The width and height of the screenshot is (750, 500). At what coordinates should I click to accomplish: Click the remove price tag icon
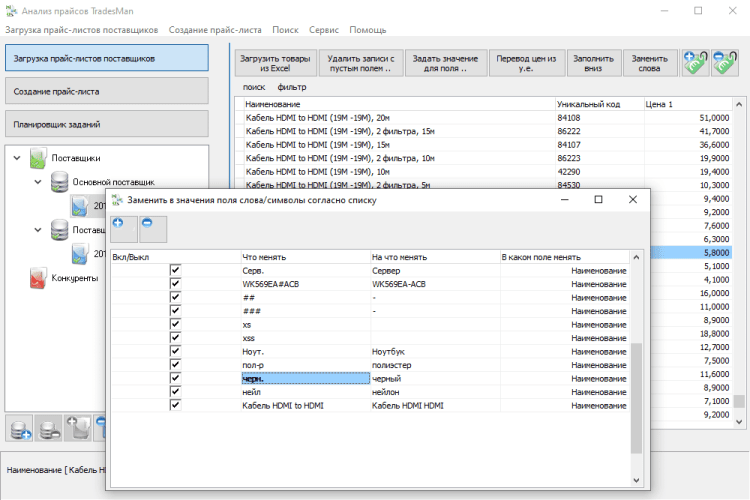[x=725, y=63]
